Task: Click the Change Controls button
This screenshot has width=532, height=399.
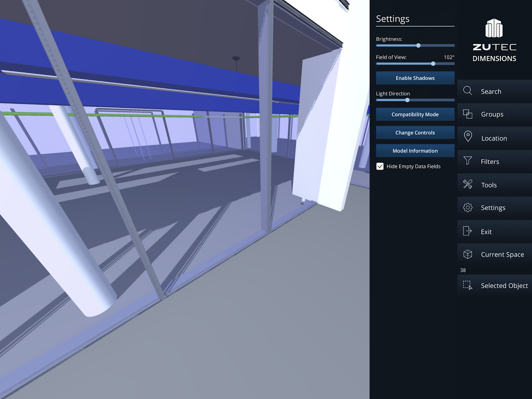Action: tap(415, 133)
